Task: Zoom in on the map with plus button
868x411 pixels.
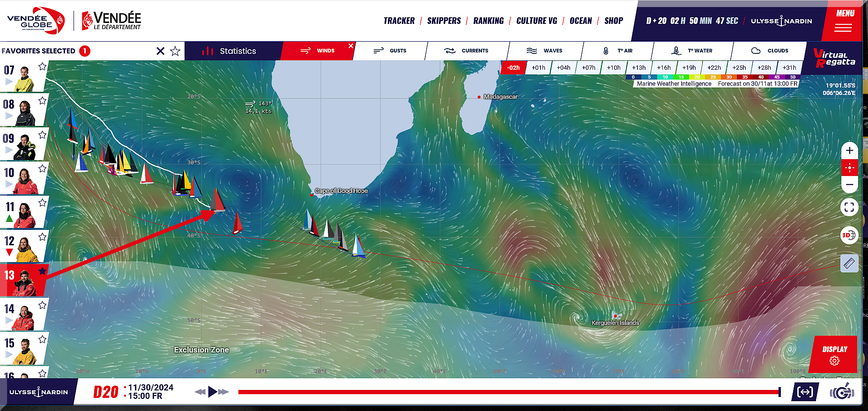Action: tap(849, 151)
